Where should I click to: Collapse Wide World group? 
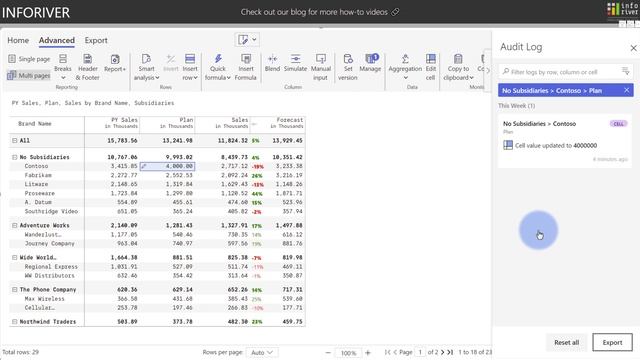click(x=15, y=258)
